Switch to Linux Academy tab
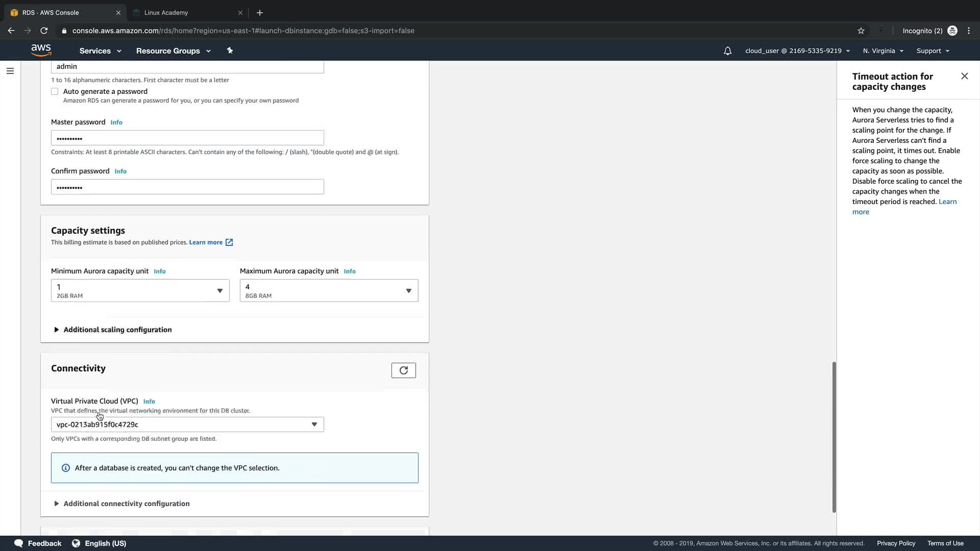Screen dimensions: 980x551 click(166, 13)
